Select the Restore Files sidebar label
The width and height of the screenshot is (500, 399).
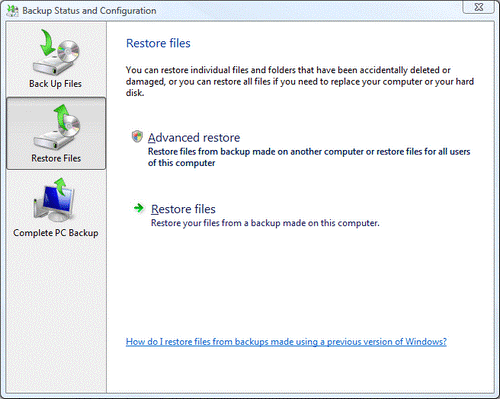click(x=56, y=158)
